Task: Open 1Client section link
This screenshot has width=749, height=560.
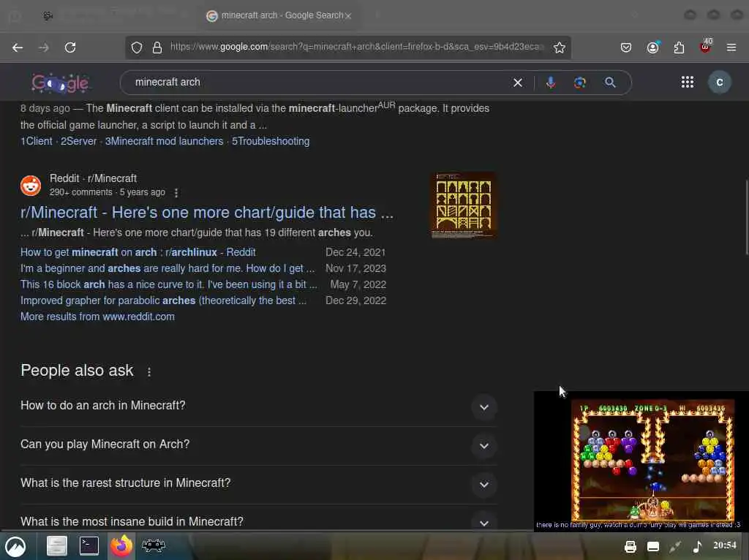Action: (37, 141)
